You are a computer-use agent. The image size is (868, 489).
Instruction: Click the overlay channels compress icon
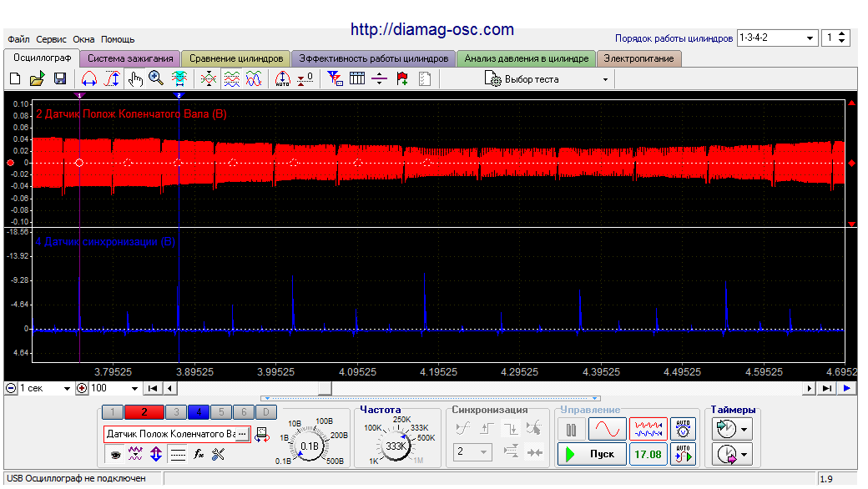[209, 79]
